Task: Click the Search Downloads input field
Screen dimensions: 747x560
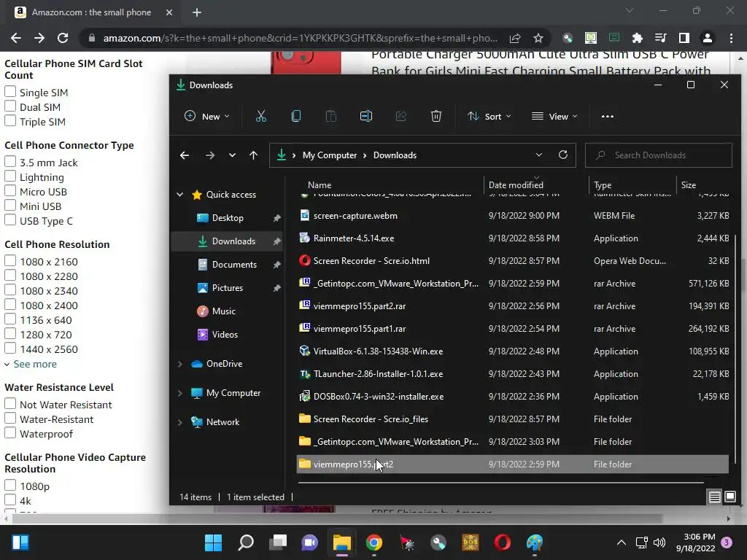Action: (659, 155)
